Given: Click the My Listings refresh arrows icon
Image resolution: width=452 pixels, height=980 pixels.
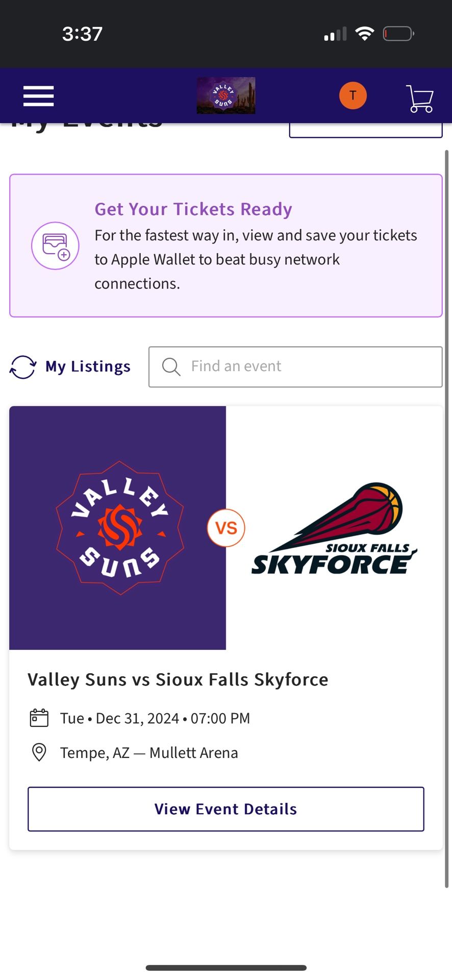Looking at the screenshot, I should click(x=23, y=367).
